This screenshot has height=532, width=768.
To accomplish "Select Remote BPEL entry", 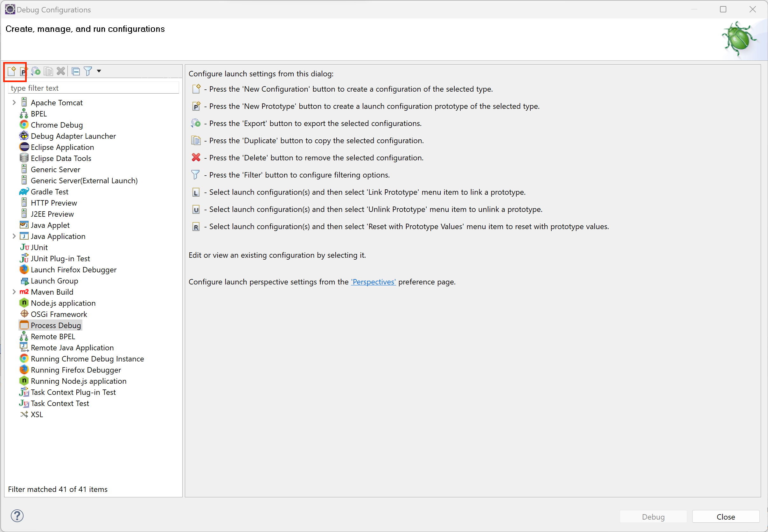I will [53, 337].
